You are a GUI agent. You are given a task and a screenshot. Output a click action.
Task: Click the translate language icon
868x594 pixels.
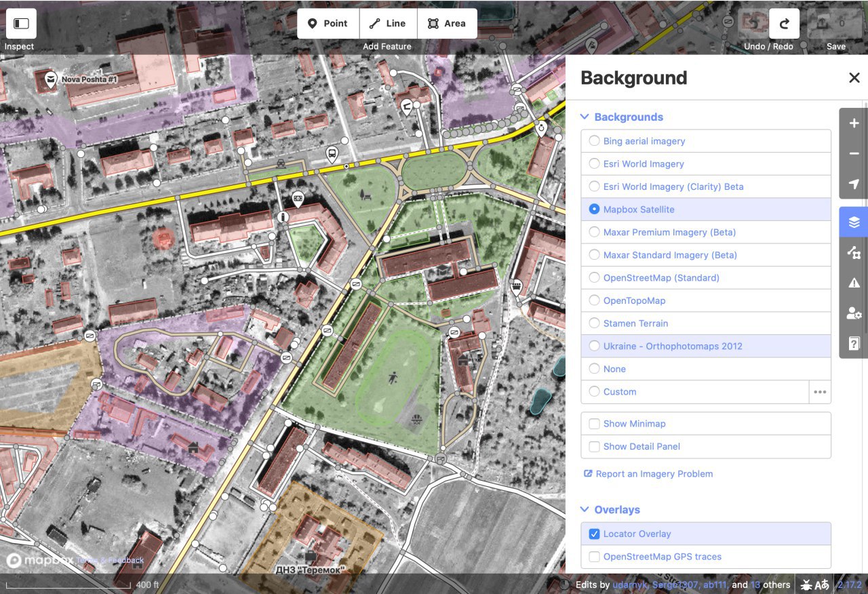(x=822, y=585)
